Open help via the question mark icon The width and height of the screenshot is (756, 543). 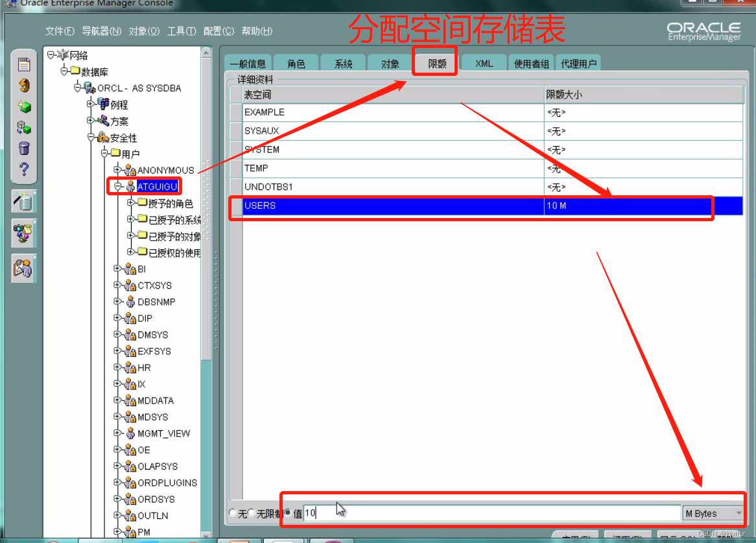click(23, 169)
